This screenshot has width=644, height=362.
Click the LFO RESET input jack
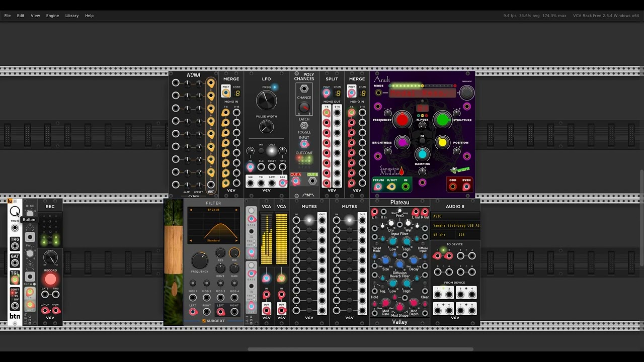point(272,167)
